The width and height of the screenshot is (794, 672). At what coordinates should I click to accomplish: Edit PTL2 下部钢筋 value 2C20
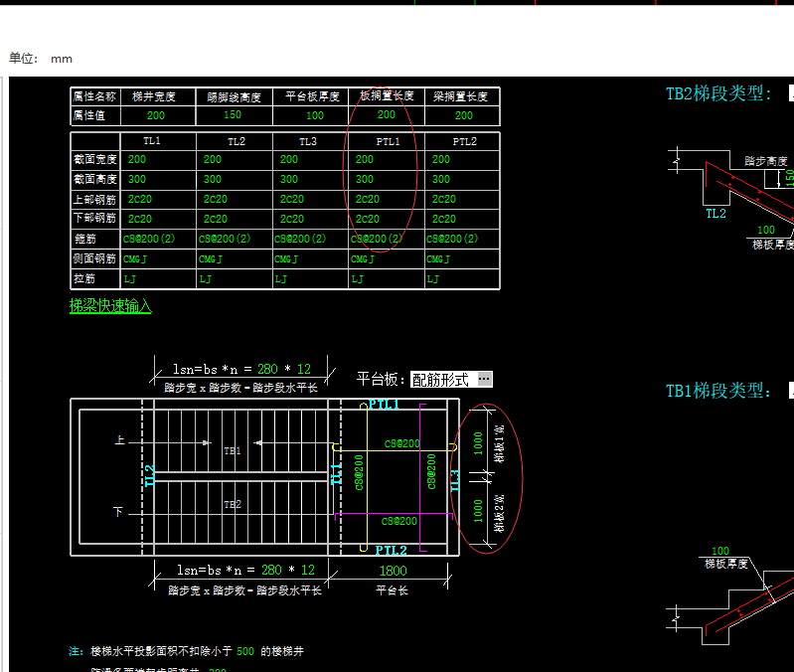443,220
